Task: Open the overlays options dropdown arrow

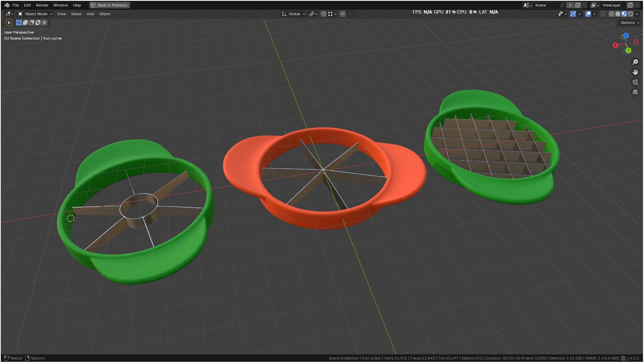Action: tap(595, 14)
